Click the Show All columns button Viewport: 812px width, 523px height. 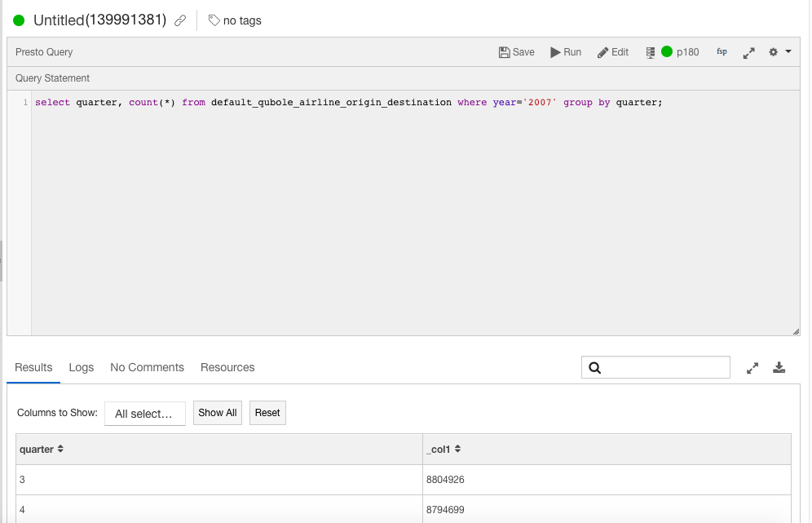218,413
